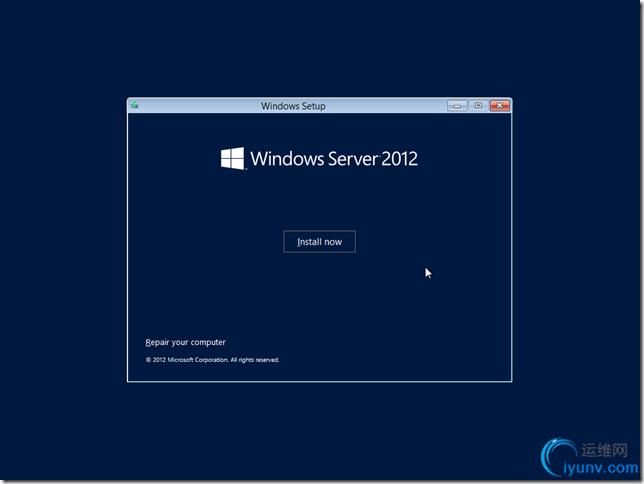644x484 pixels.
Task: Maximize the Windows Setup window
Action: (x=478, y=106)
